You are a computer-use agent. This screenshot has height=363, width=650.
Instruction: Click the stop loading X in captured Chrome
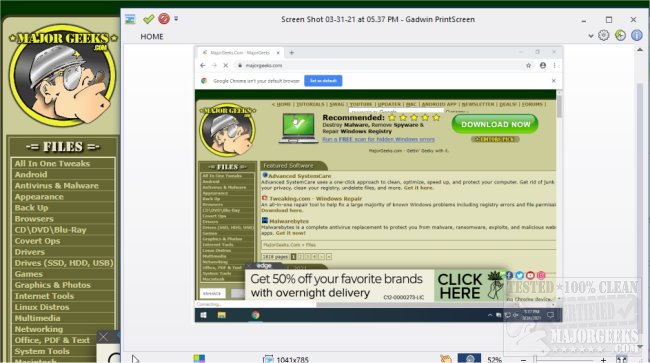[x=226, y=65]
